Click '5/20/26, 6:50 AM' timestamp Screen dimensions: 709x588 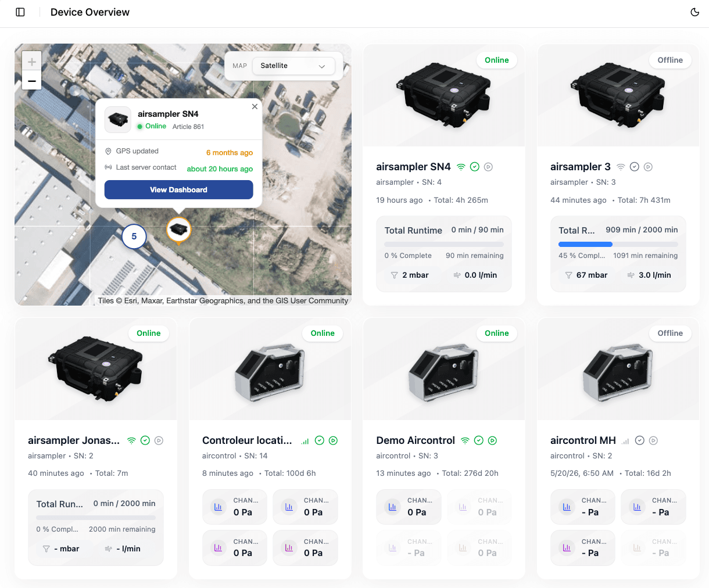[x=582, y=473]
